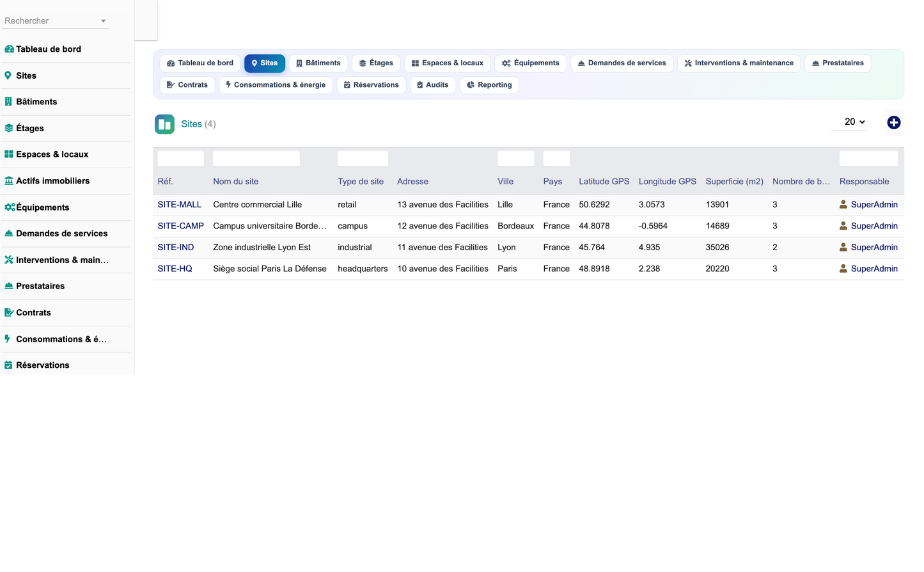Click the Réf. filter input field

[181, 159]
